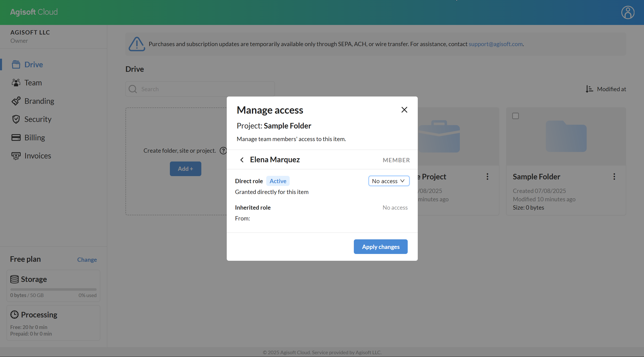The image size is (644, 357).
Task: Open the Branding sidebar item
Action: [x=39, y=101]
